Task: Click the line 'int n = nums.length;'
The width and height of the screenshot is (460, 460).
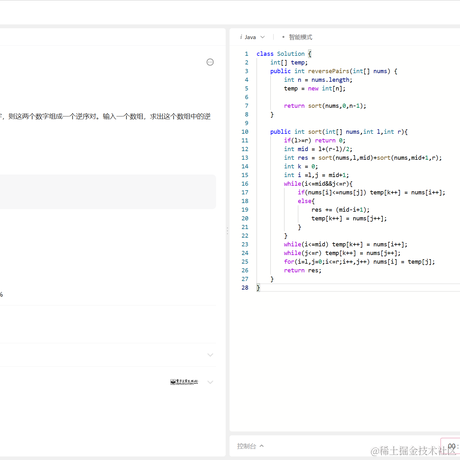Action: [318, 80]
